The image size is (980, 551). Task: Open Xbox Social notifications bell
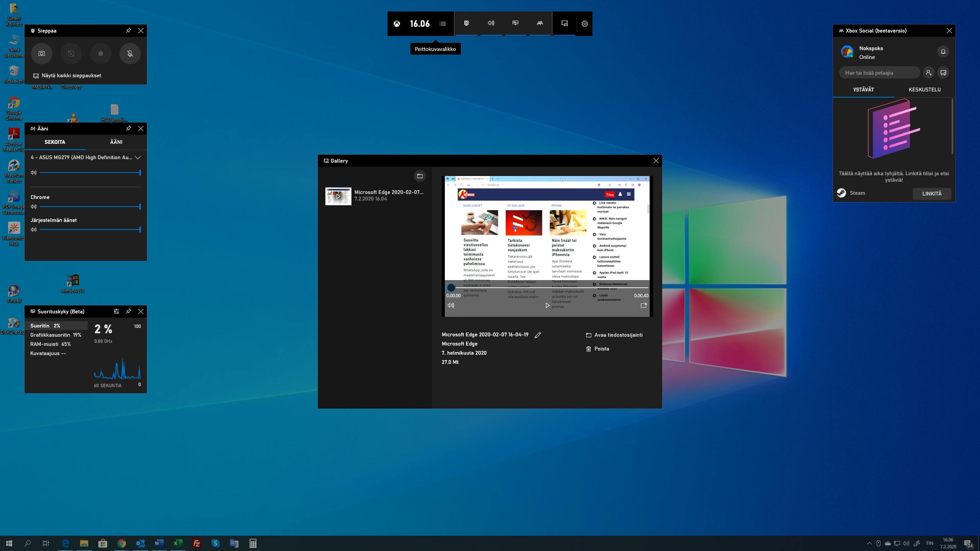tap(943, 52)
